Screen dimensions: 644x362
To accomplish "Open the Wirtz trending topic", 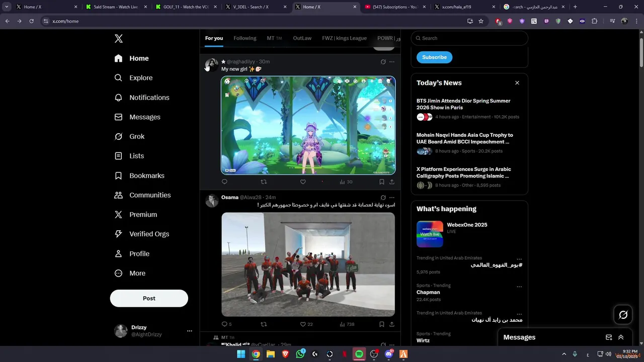I will click(423, 340).
